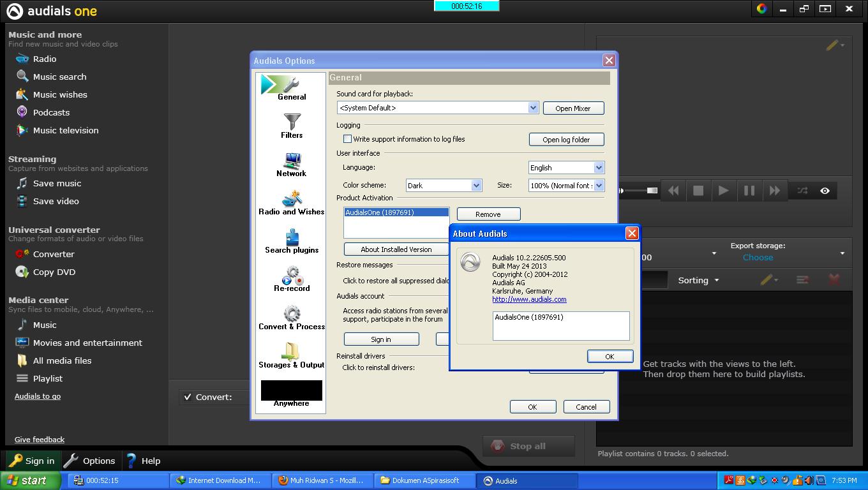Select Filters category in Audials Options
Image resolution: width=868 pixels, height=490 pixels.
coord(292,126)
